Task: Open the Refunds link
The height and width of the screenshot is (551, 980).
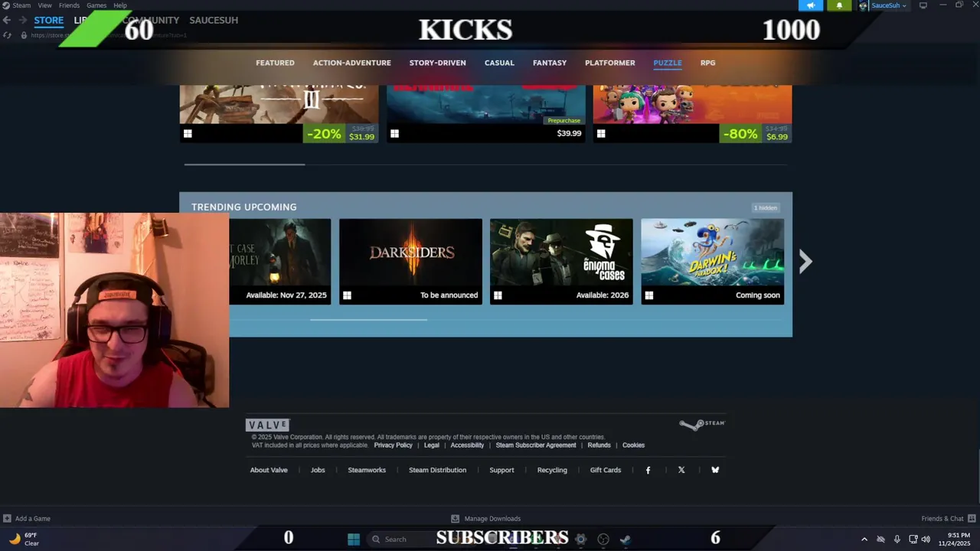Action: (x=599, y=445)
